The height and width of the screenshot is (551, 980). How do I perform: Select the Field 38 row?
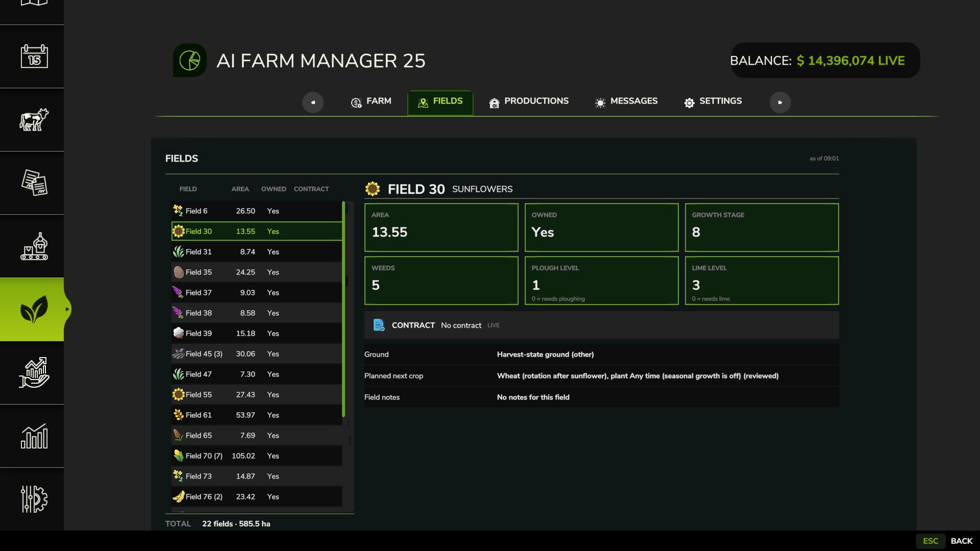[x=257, y=313]
